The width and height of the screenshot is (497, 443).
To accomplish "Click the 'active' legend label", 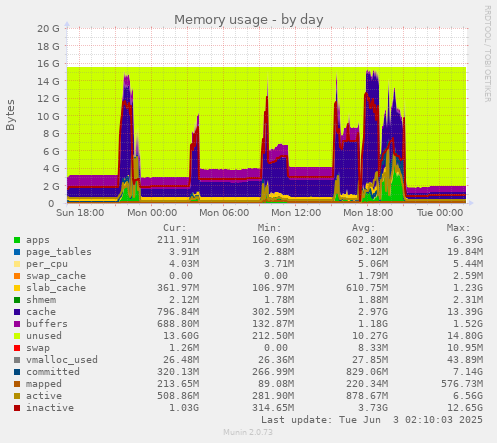I will (44, 396).
